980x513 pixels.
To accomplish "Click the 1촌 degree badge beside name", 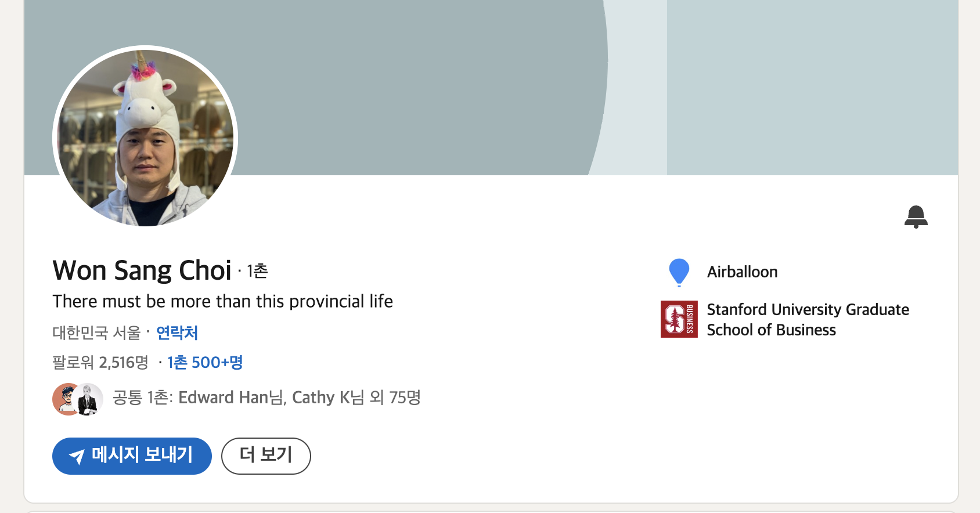I will (x=257, y=271).
